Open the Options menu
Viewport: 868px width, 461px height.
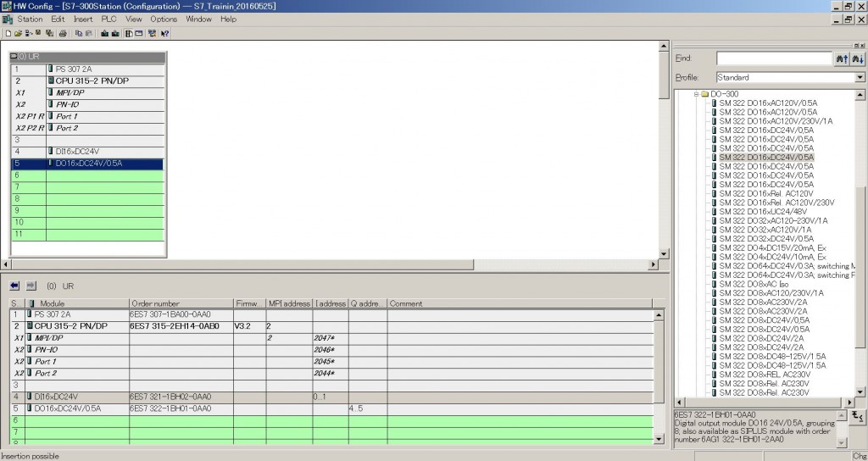(x=164, y=19)
